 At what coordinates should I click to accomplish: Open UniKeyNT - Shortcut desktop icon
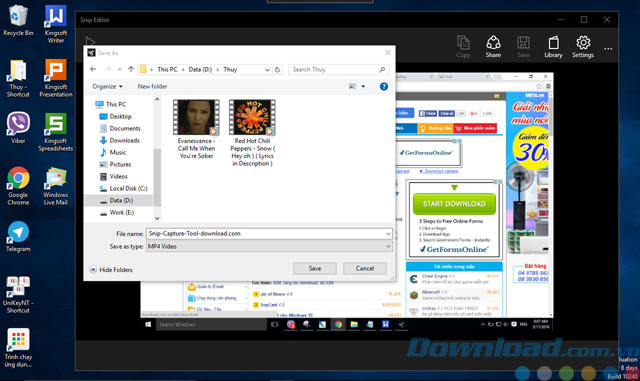[x=18, y=295]
